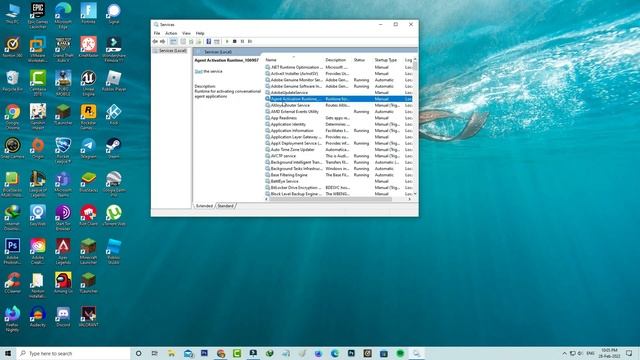The image size is (640, 360).
Task: Select the Camtasia desktop icon
Action: tap(38, 83)
